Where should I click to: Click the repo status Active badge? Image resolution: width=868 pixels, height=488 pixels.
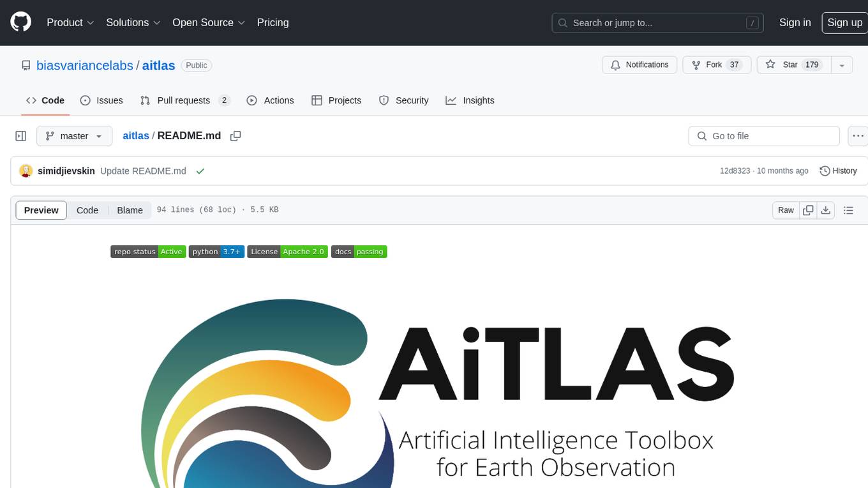pos(148,252)
